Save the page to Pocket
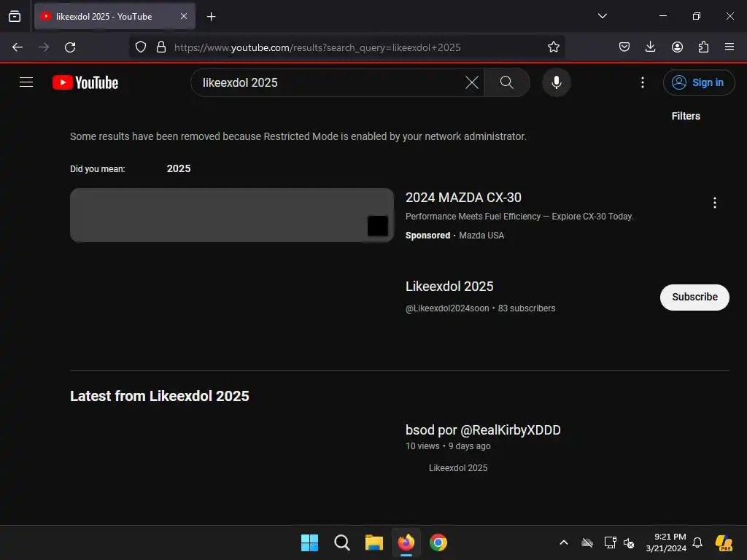 624,47
